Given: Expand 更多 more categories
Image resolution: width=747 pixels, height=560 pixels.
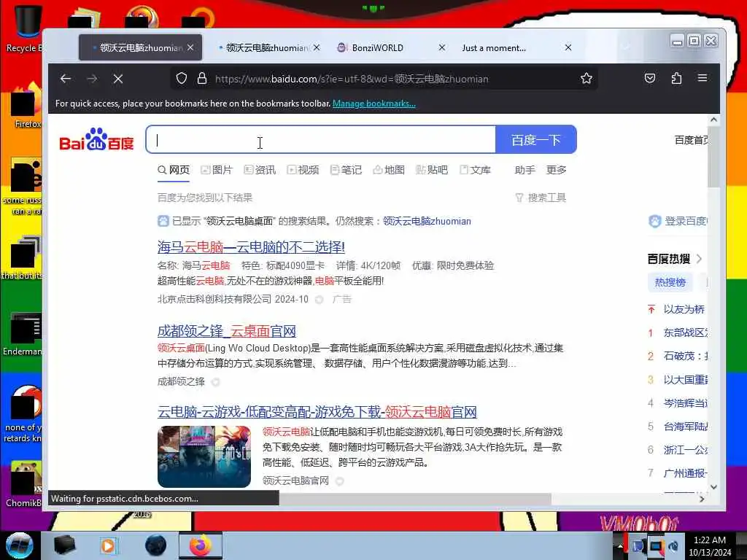Looking at the screenshot, I should tap(557, 170).
